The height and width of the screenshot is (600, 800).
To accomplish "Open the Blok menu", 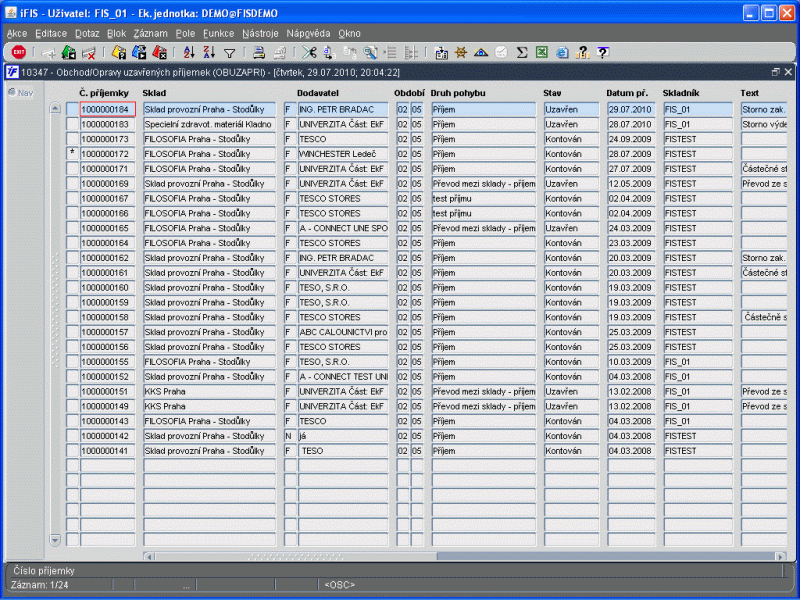I will coord(116,34).
